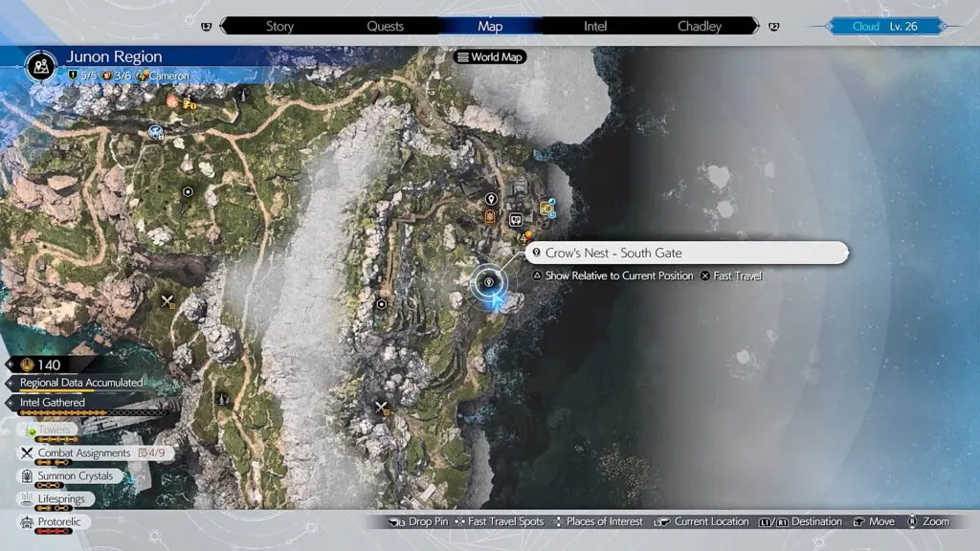Image resolution: width=980 pixels, height=551 pixels.
Task: Click the Cloud Lv. 26 character panel
Action: click(883, 26)
